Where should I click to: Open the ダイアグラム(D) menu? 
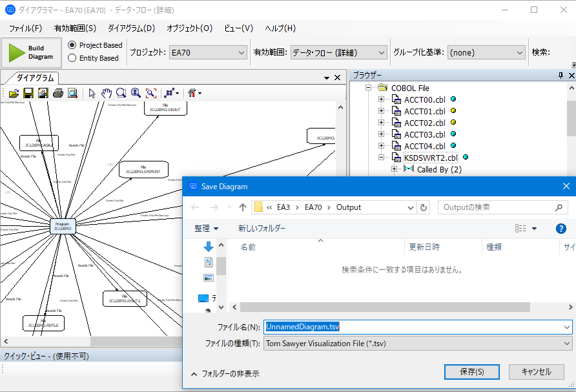tap(131, 28)
